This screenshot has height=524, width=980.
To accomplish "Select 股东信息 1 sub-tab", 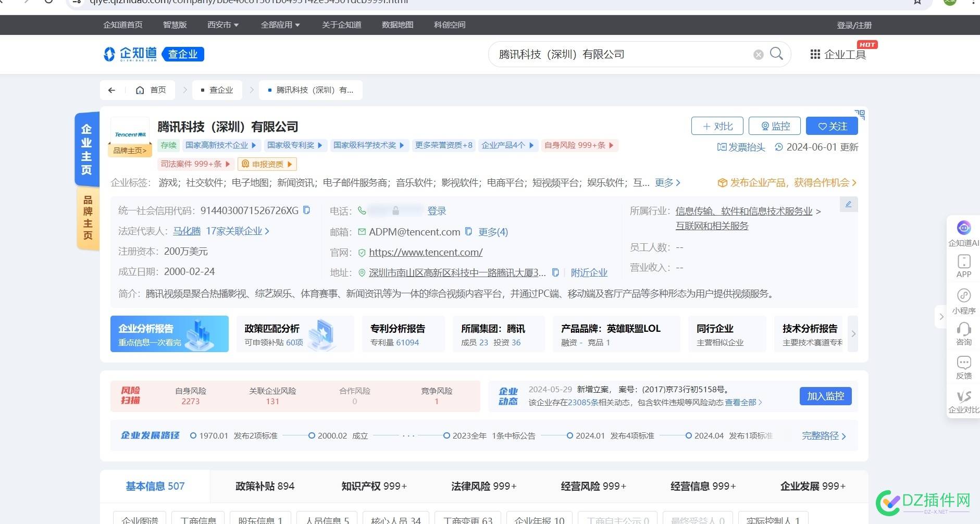I will tap(260, 519).
